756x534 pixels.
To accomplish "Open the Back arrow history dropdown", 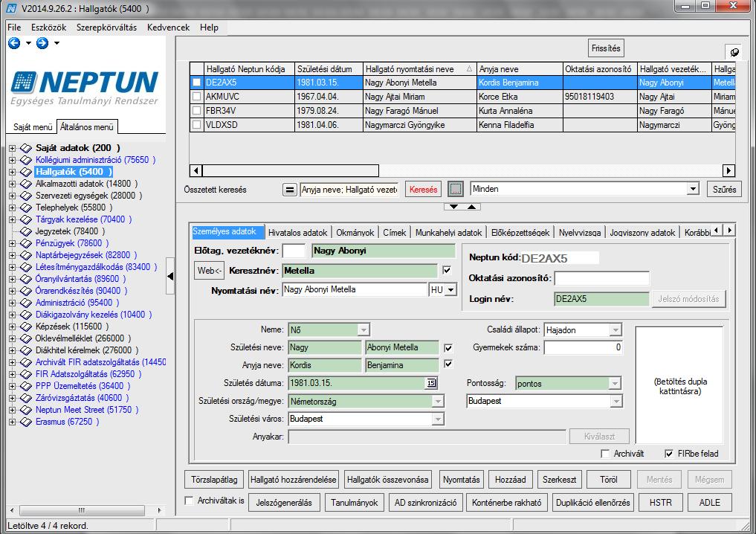I will [x=28, y=43].
